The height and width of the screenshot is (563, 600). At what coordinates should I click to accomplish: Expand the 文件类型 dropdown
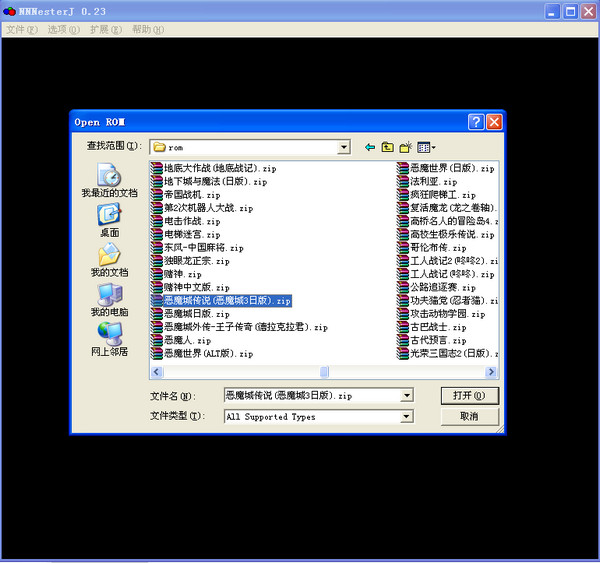(406, 416)
